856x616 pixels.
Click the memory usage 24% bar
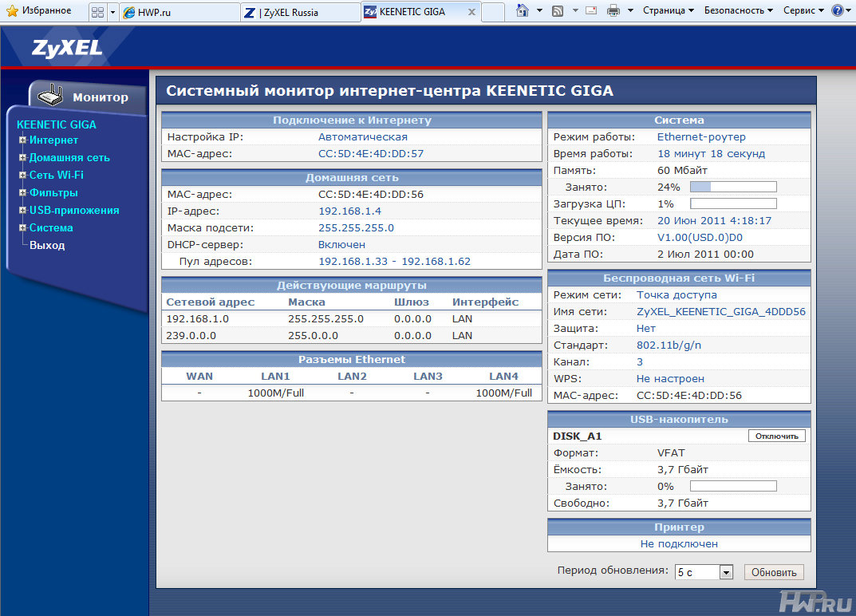[733, 187]
